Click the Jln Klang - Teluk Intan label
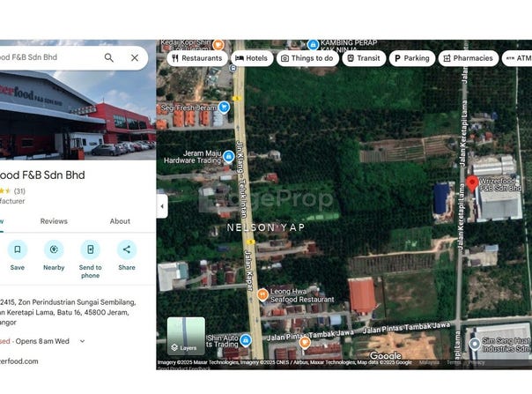 tap(240, 179)
